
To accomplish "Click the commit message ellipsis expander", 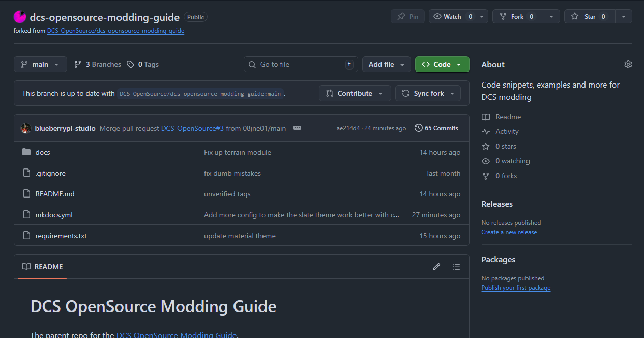I will tap(297, 128).
